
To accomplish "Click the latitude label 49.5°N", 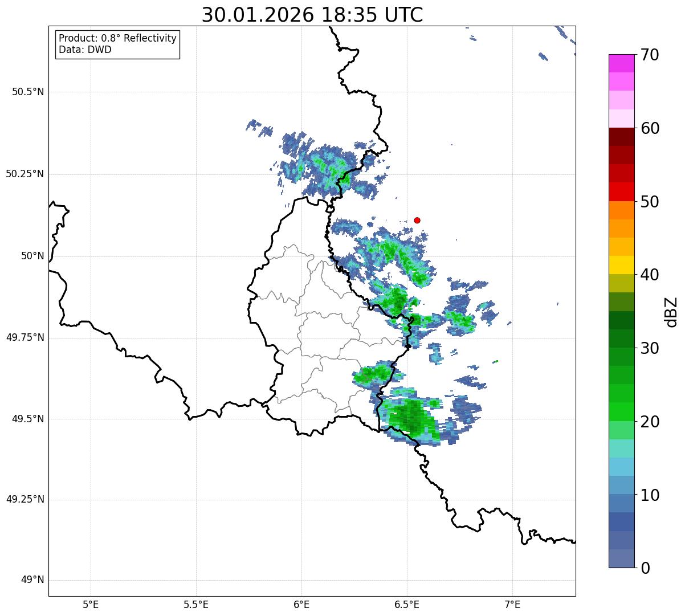I will [28, 419].
